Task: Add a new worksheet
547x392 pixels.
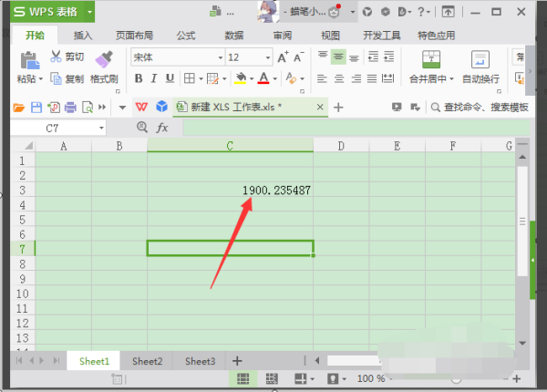Action: coord(237,361)
